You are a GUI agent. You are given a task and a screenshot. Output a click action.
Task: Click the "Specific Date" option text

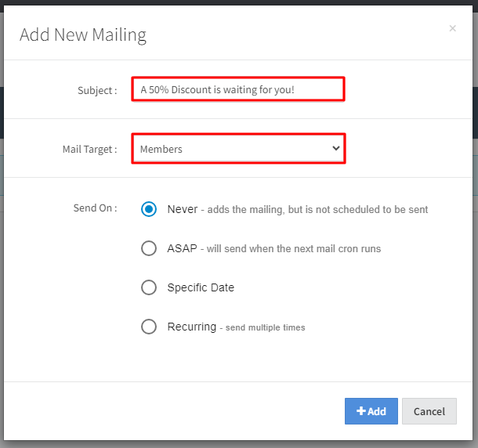pyautogui.click(x=201, y=287)
